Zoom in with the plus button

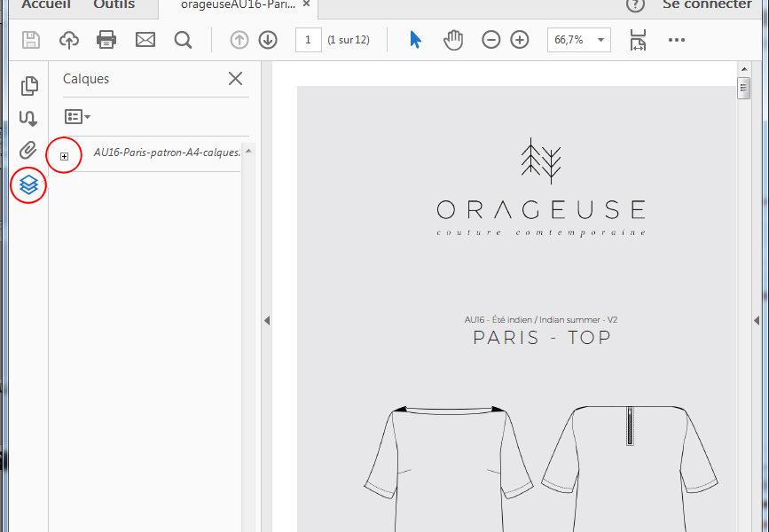[x=520, y=40]
